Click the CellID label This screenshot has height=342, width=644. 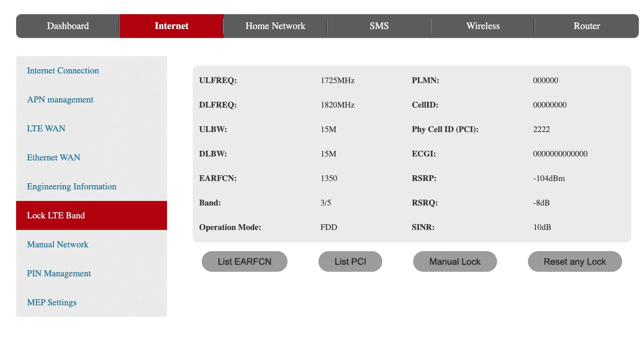pyautogui.click(x=425, y=105)
